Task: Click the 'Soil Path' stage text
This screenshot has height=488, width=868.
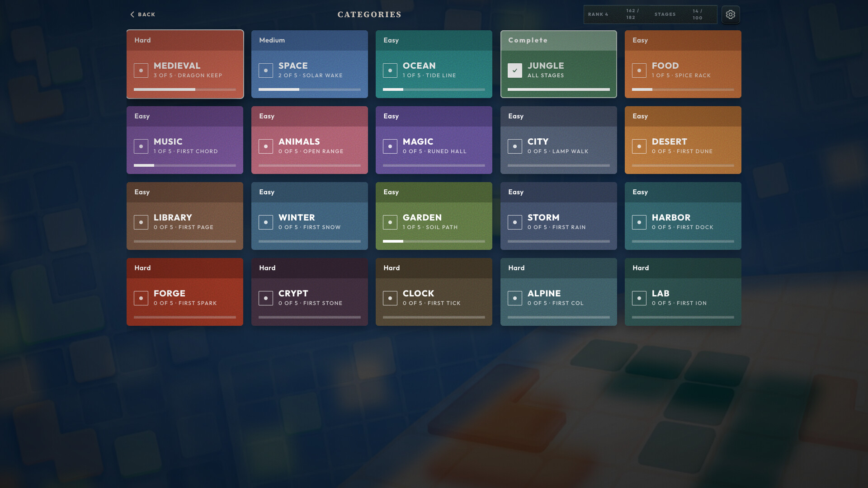Action: point(442,227)
